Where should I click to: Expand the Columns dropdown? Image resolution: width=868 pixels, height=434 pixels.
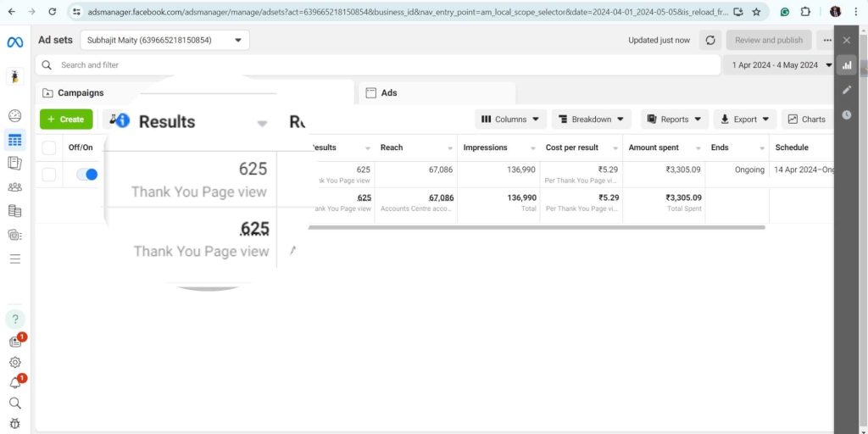pos(510,119)
